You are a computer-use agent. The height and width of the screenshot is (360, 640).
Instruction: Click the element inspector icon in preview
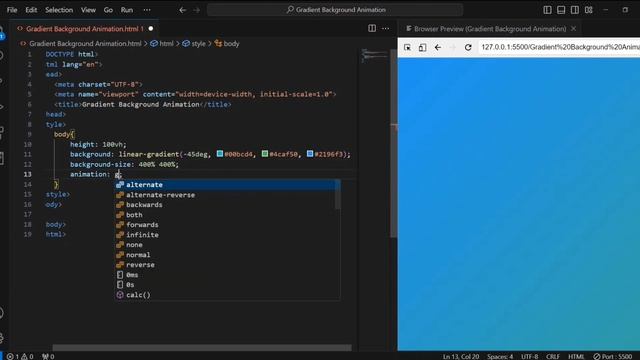(407, 47)
